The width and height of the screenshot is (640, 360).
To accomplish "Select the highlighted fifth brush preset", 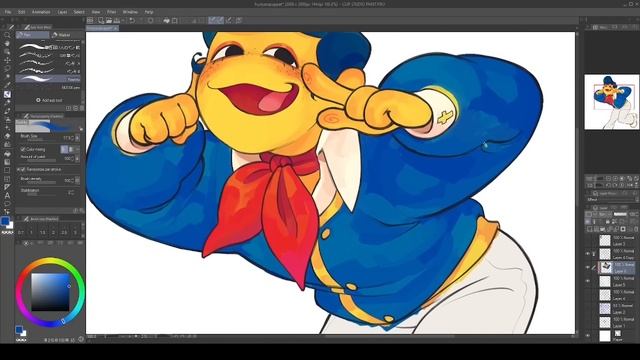I will (x=49, y=79).
